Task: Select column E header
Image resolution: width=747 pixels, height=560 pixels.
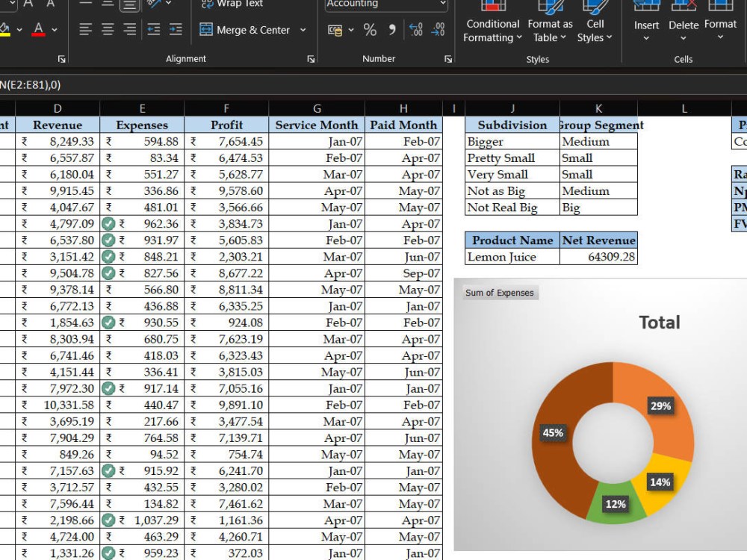Action: point(142,108)
